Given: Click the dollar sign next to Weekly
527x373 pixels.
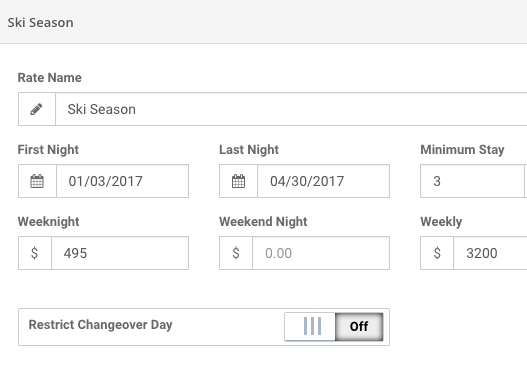Looking at the screenshot, I should (x=437, y=253).
